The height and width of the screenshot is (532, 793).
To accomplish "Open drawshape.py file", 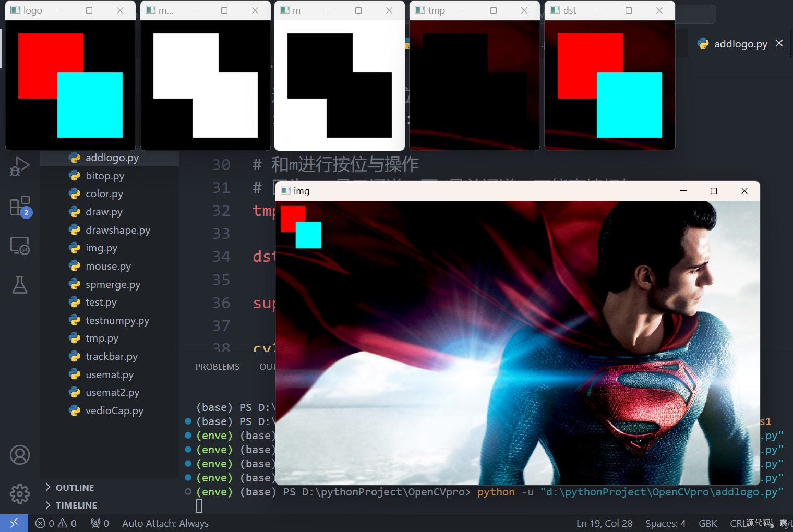I will point(109,230).
